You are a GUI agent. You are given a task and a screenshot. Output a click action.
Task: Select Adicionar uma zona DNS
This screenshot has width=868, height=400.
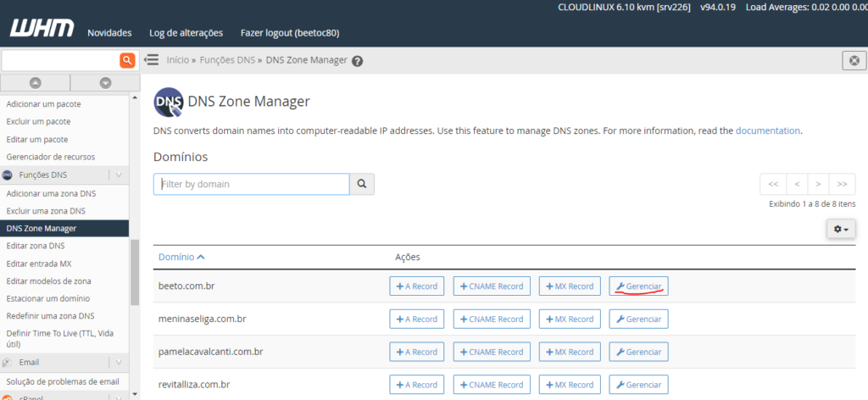[x=51, y=193]
